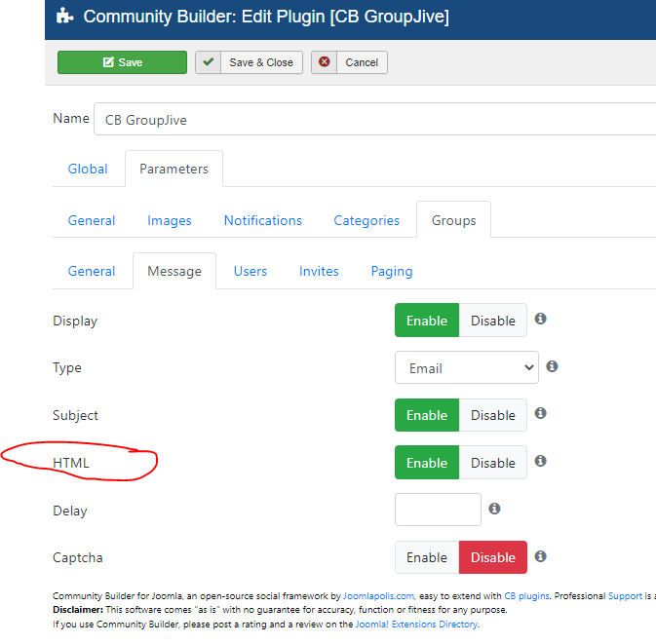Viewport: 656px width, 644px height.
Task: Click the empty Delay input field
Action: click(x=438, y=510)
